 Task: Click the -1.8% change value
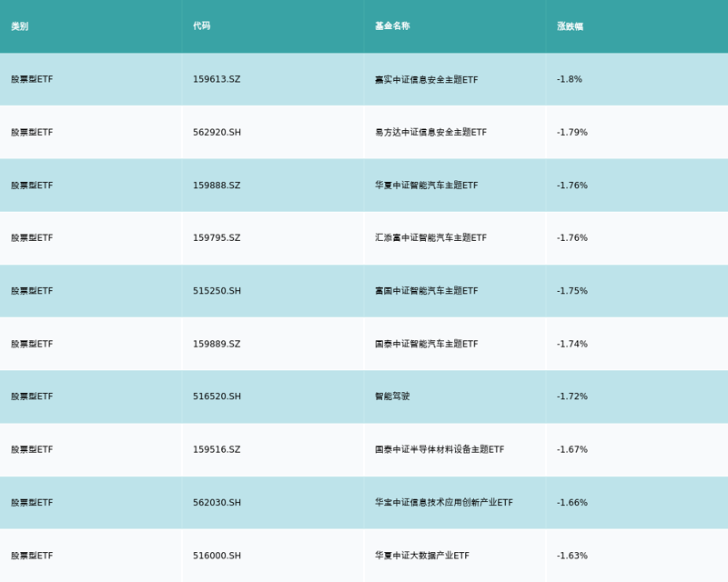click(570, 79)
